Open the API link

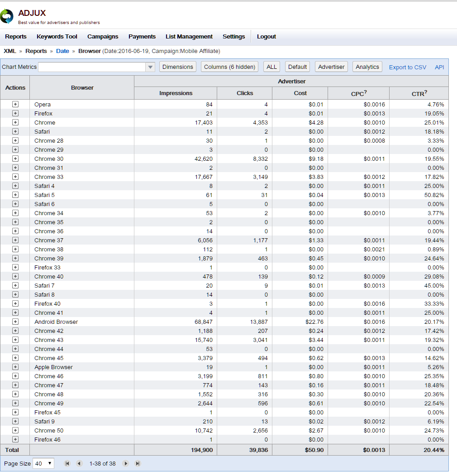point(439,67)
